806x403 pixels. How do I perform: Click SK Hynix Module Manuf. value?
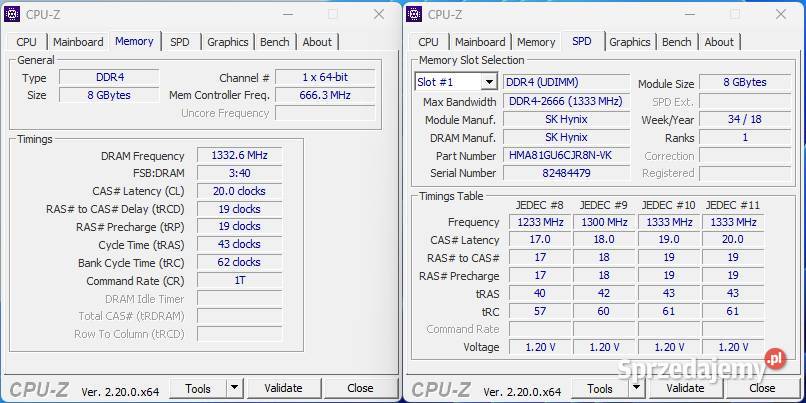[x=566, y=119]
